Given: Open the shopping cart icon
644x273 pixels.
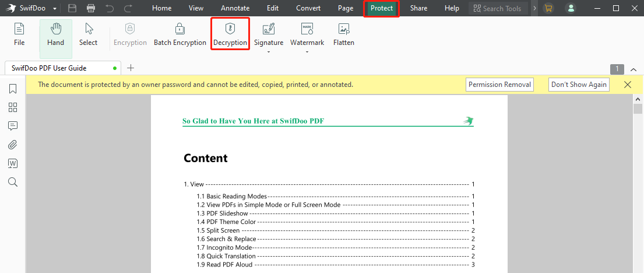Looking at the screenshot, I should tap(548, 8).
